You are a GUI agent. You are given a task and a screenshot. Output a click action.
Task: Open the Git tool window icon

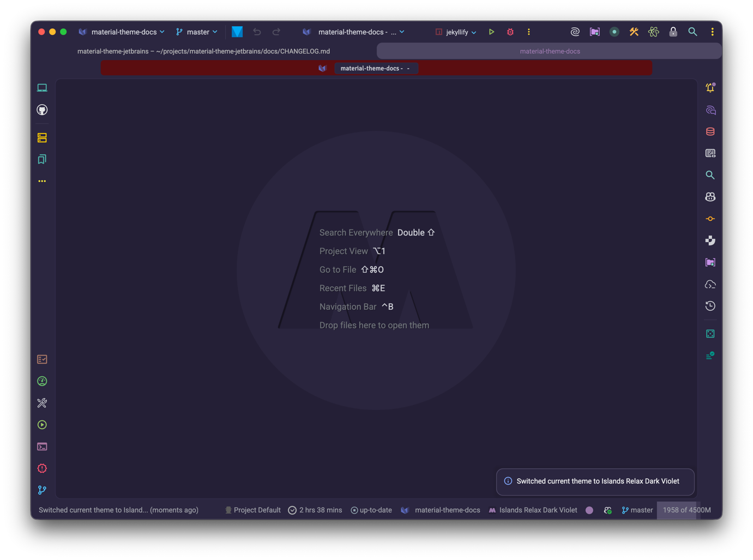[x=42, y=490]
